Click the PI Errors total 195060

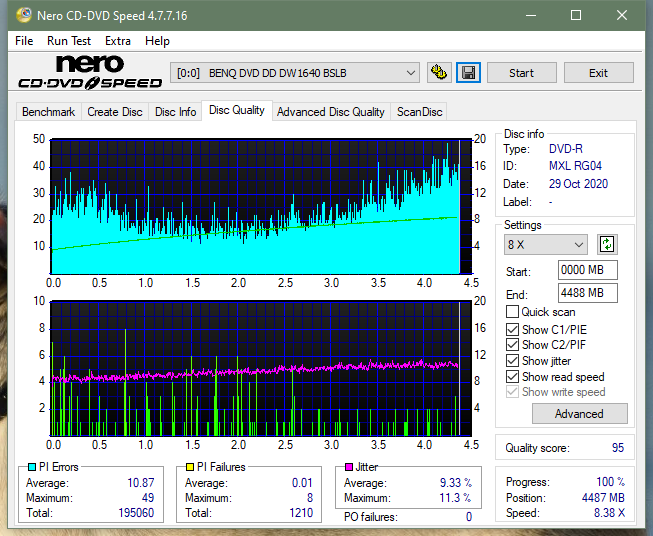pyautogui.click(x=136, y=512)
